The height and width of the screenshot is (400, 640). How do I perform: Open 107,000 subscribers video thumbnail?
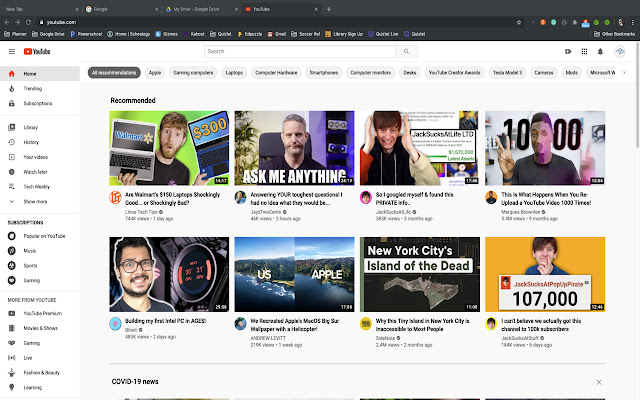point(545,274)
